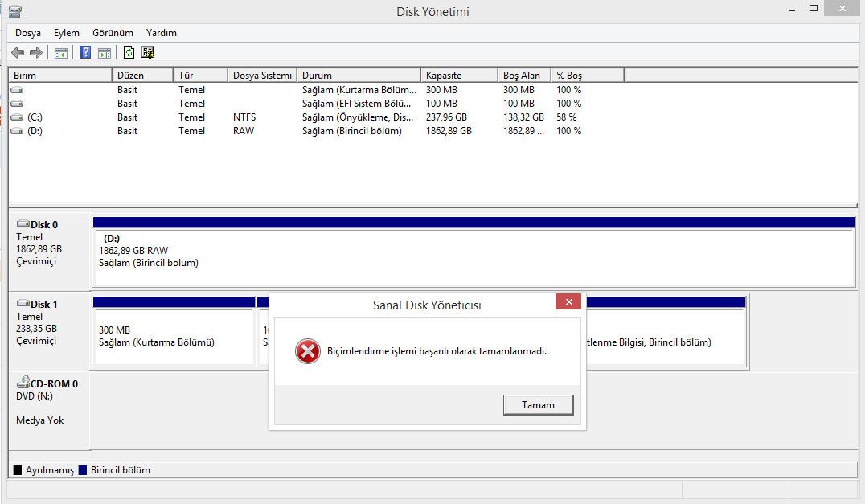The width and height of the screenshot is (865, 504).
Task: Sort by Boş Alan column header
Action: click(x=524, y=75)
